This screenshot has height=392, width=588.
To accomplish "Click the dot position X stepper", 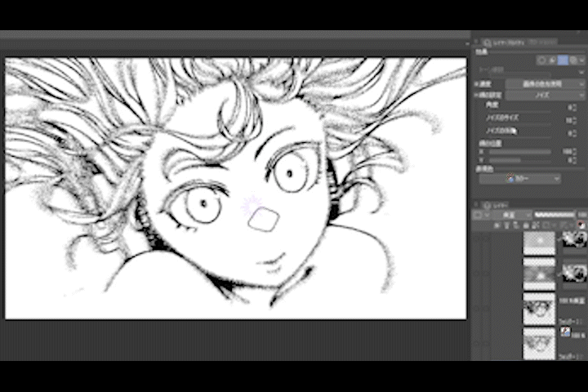I will tap(573, 152).
